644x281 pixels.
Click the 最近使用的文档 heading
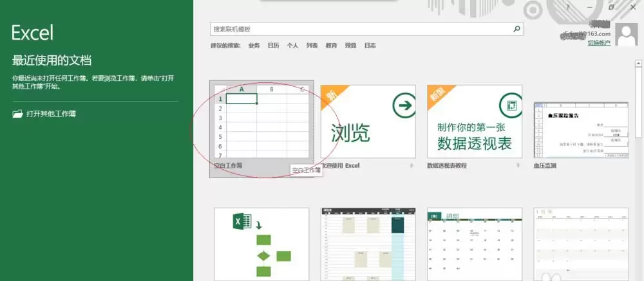click(52, 60)
